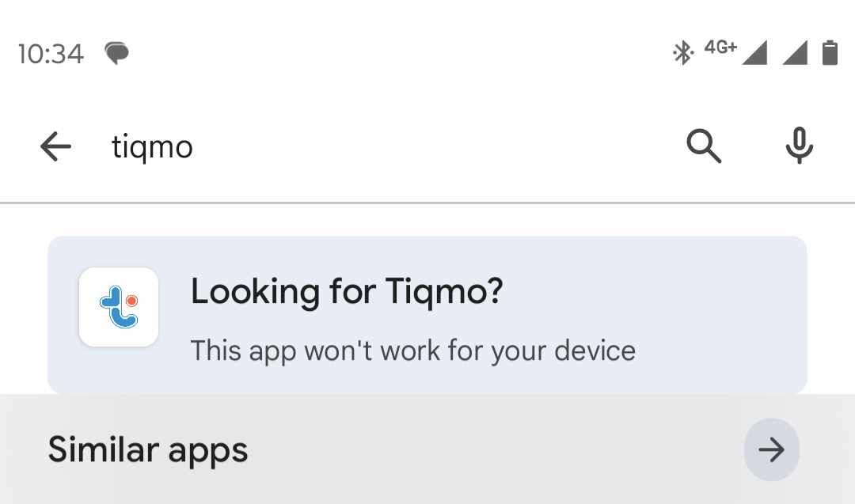The image size is (855, 504).
Task: Tap "This app won't work for your device"
Action: click(412, 350)
